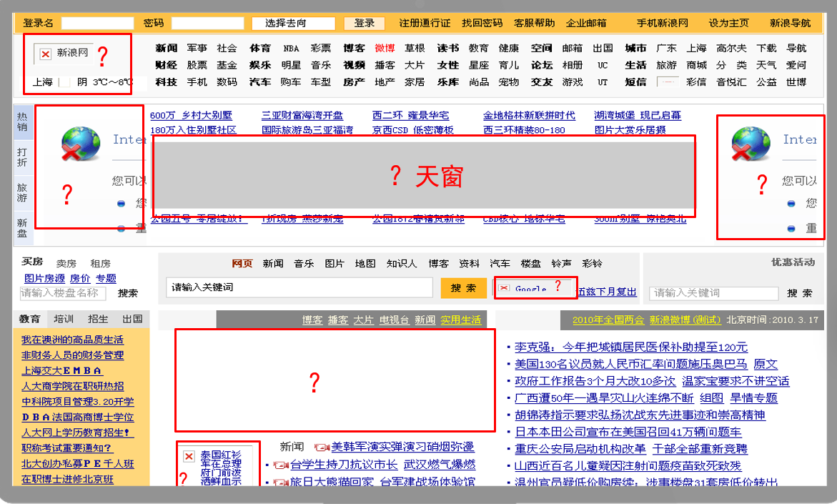The height and width of the screenshot is (504, 837).
Task: Open 我在澳洲的高品质生活 link
Action: 73,340
